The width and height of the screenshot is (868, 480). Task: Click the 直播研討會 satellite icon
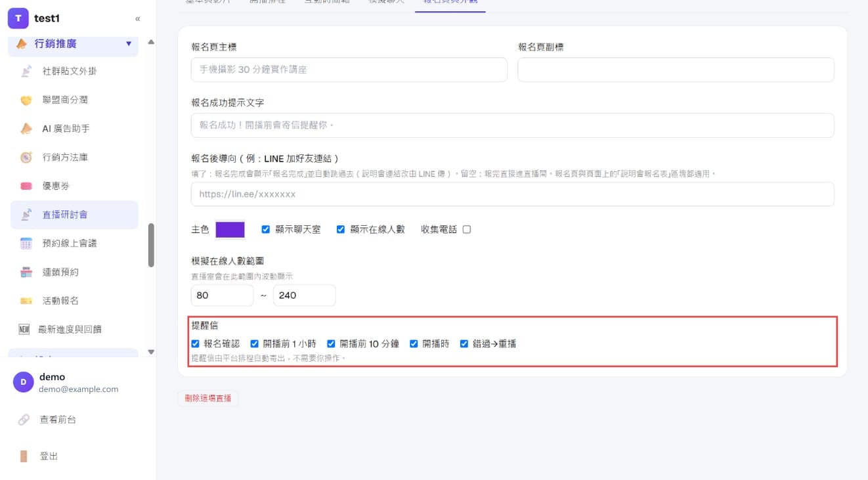[x=26, y=215]
